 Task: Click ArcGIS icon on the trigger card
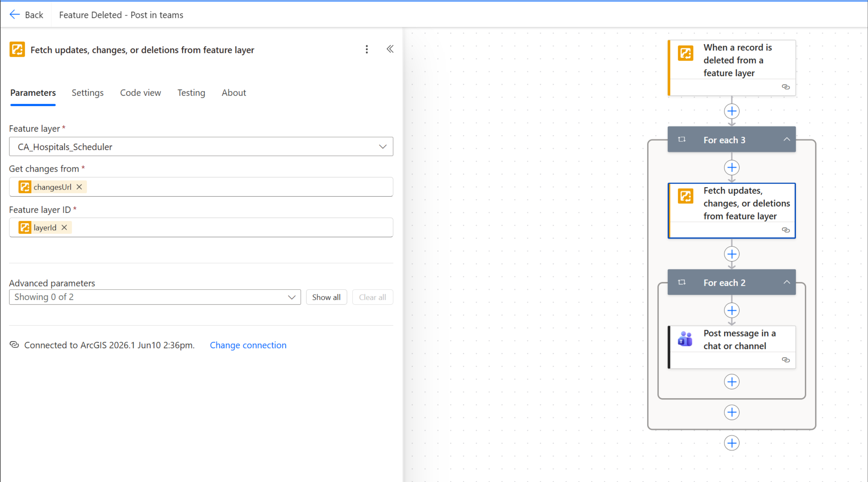click(x=685, y=53)
